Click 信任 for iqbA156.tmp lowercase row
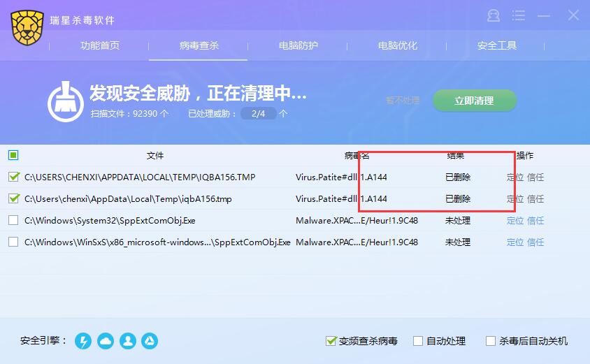Screen dimensions: 590x364 click(535, 199)
